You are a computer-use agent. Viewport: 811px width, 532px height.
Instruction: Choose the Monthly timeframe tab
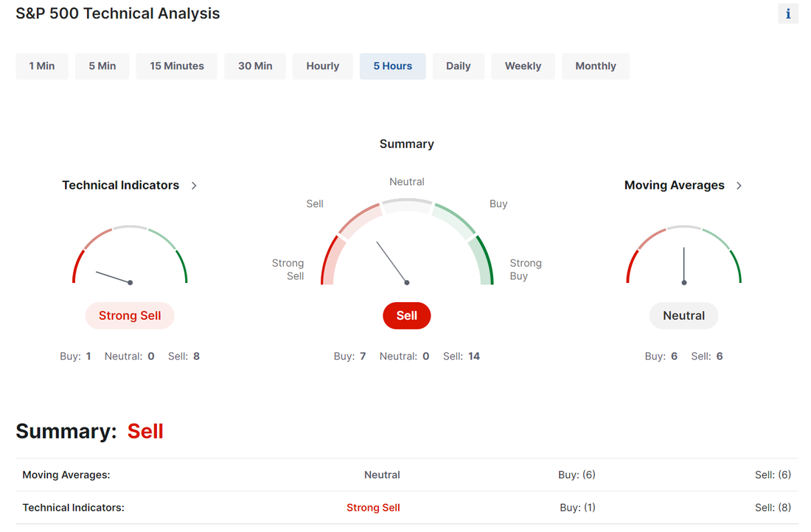pyautogui.click(x=595, y=66)
